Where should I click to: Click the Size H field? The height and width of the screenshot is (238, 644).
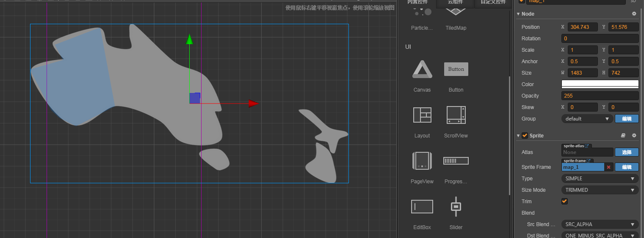623,73
